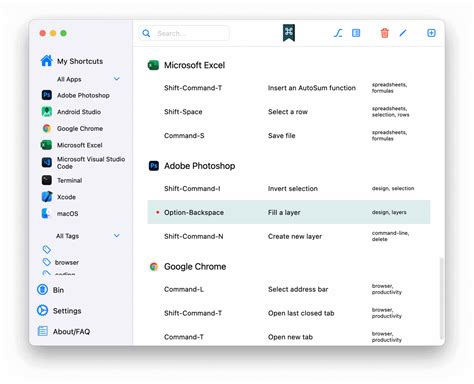Collapse the All Tags chevron
Screen dimensions: 474x384
click(x=117, y=236)
